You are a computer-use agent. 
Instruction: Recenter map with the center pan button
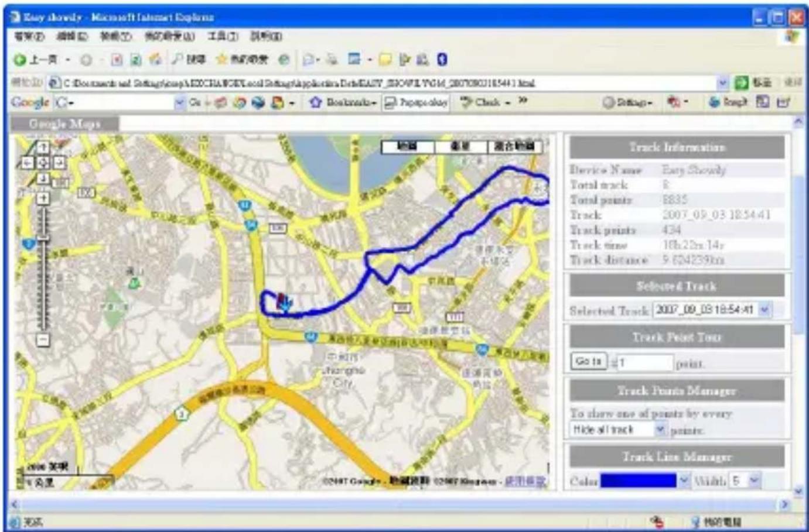(43, 163)
